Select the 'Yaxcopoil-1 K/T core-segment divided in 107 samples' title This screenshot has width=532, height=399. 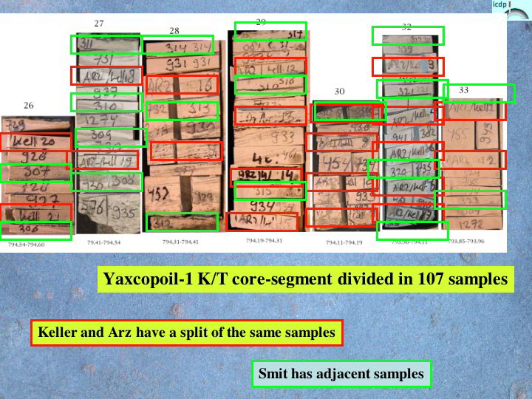point(305,279)
